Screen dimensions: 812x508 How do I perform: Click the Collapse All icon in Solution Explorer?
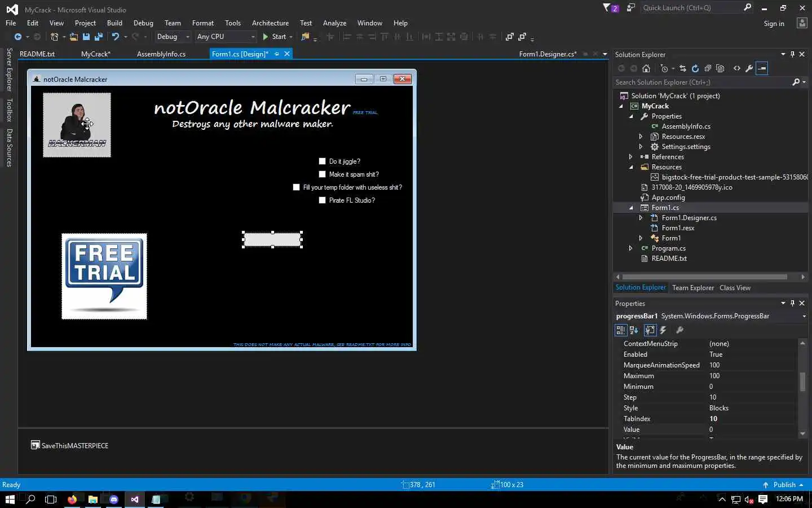[x=708, y=68]
